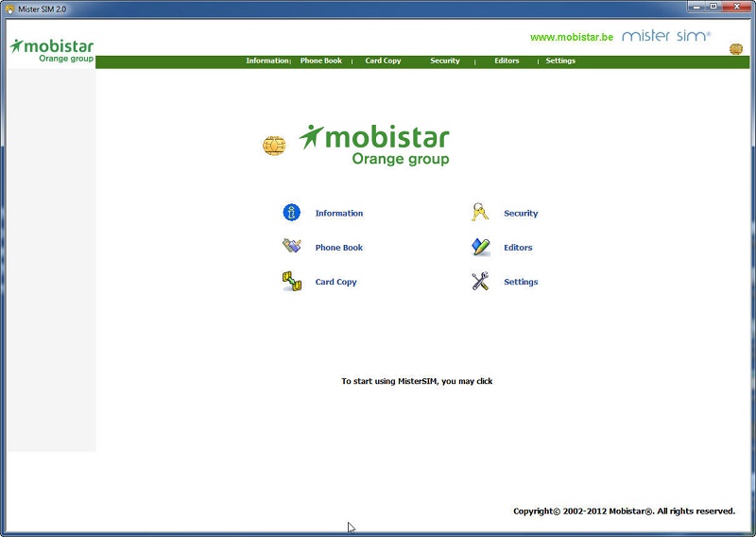Click the small mobistar logo at top left
756x537 pixels.
coord(52,49)
